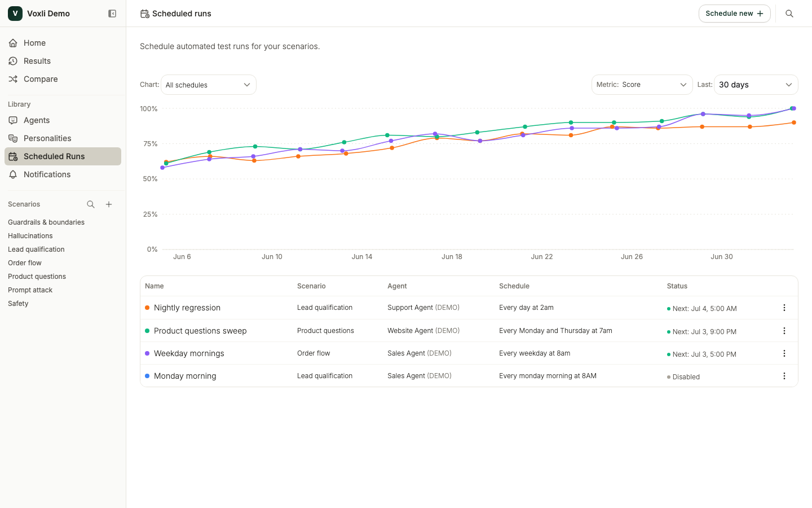Add a new scenario with the plus icon
This screenshot has width=812, height=508.
109,204
